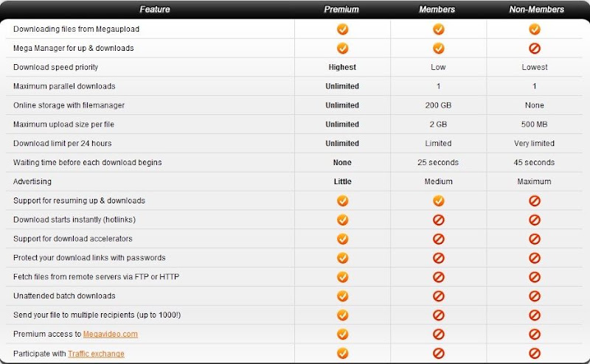Click Premium checkmark for Fetch files from remote servers
Image resolution: width=590 pixels, height=364 pixels.
(342, 277)
